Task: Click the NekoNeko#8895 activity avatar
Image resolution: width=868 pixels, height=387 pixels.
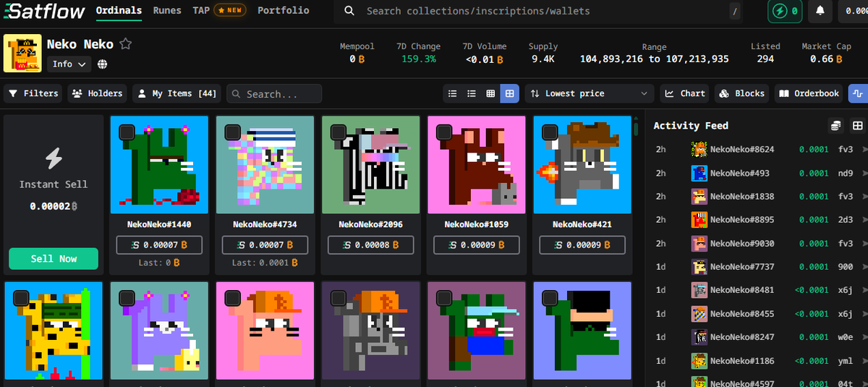Action: [x=699, y=219]
